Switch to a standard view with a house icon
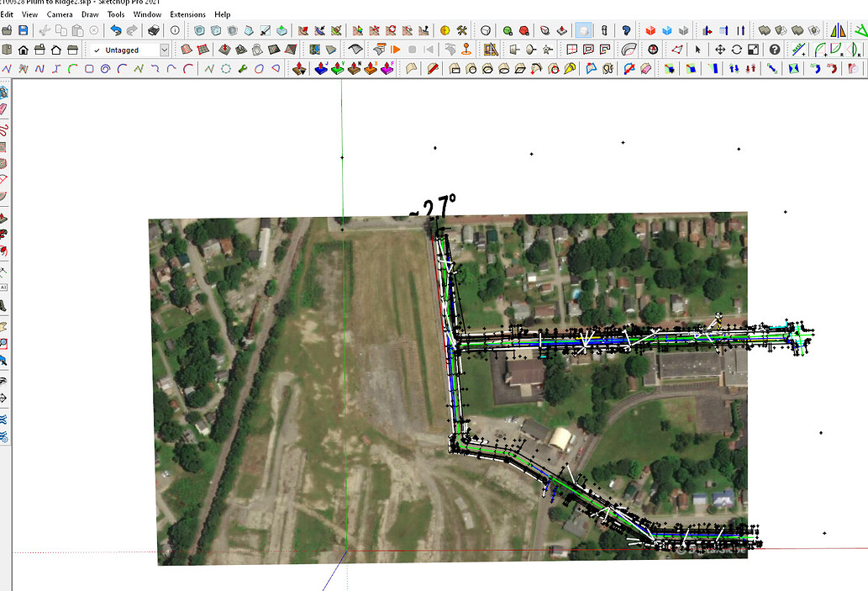 tap(21, 48)
